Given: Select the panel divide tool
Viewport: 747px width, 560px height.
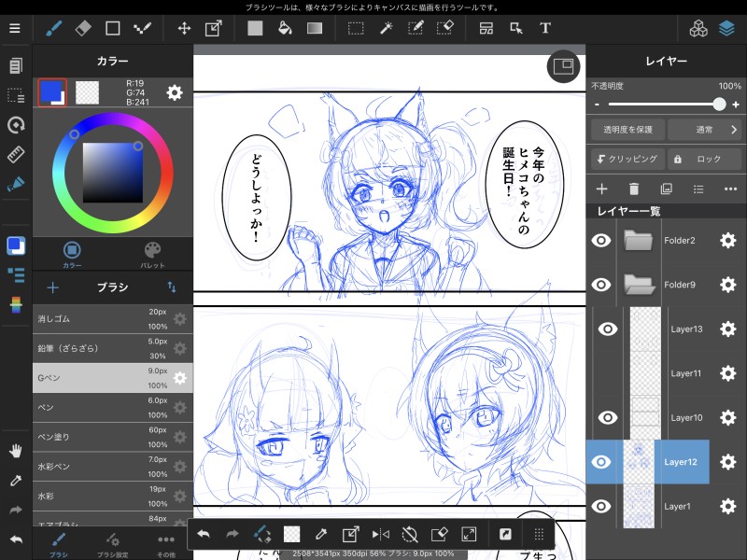Looking at the screenshot, I should [x=486, y=29].
